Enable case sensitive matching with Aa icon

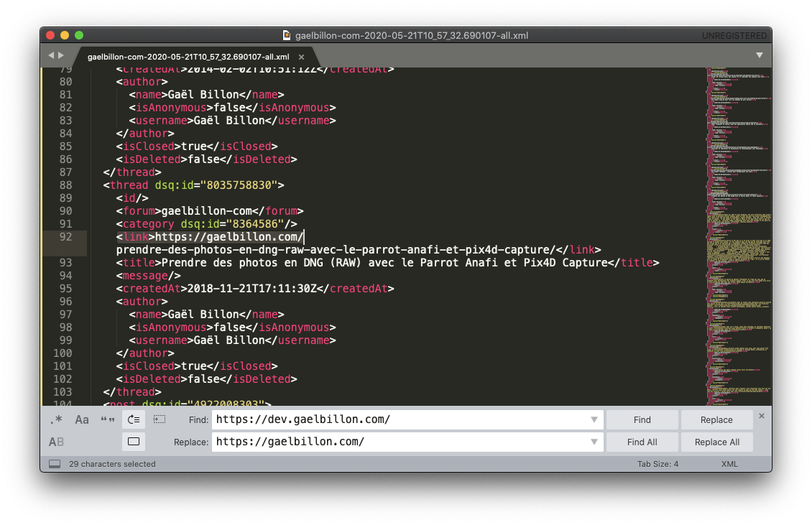(81, 419)
